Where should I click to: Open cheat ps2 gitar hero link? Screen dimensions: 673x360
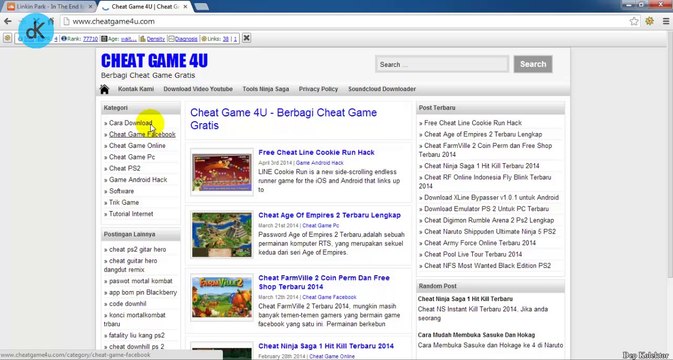coord(137,249)
